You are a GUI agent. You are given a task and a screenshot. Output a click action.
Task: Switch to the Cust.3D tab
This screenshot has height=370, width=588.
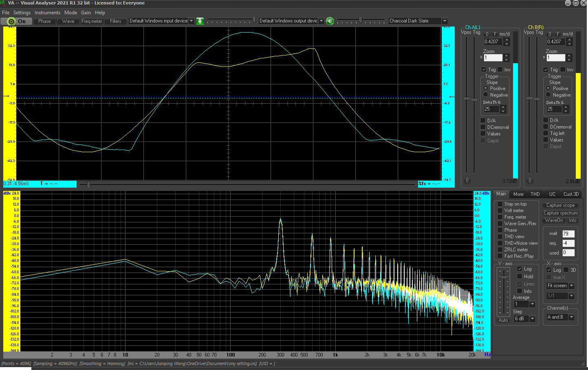[571, 194]
